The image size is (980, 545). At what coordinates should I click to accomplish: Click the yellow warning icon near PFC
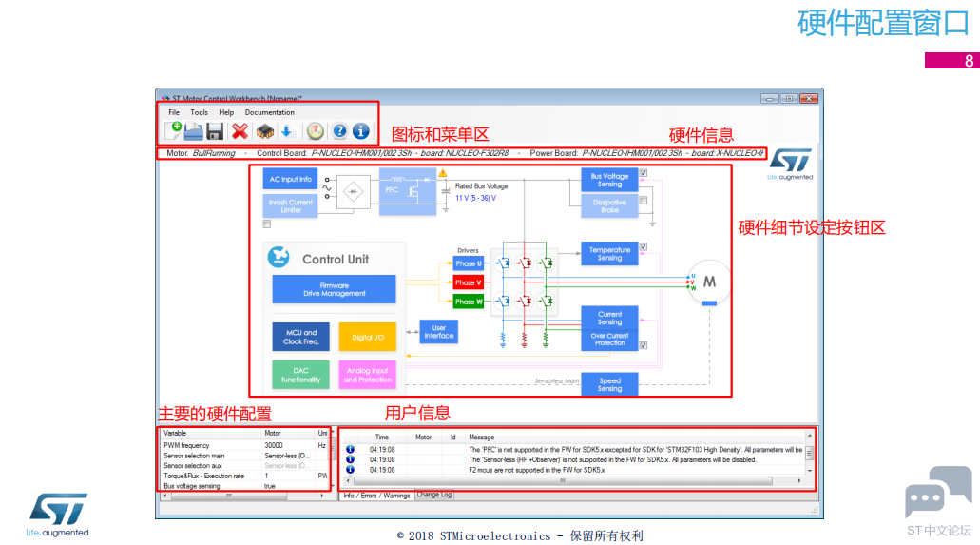pyautogui.click(x=443, y=173)
